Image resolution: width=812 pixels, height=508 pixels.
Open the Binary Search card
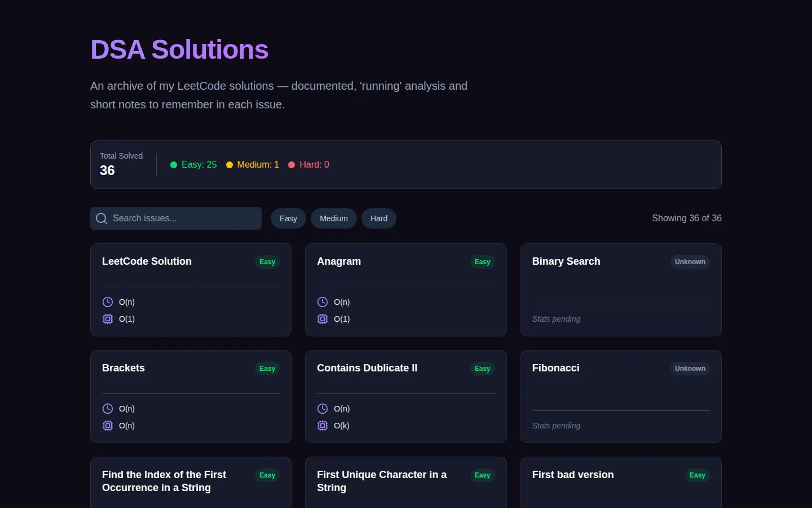(x=621, y=290)
